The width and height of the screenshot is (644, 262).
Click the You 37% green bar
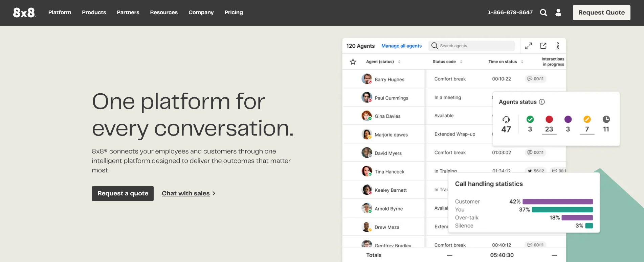pos(562,210)
